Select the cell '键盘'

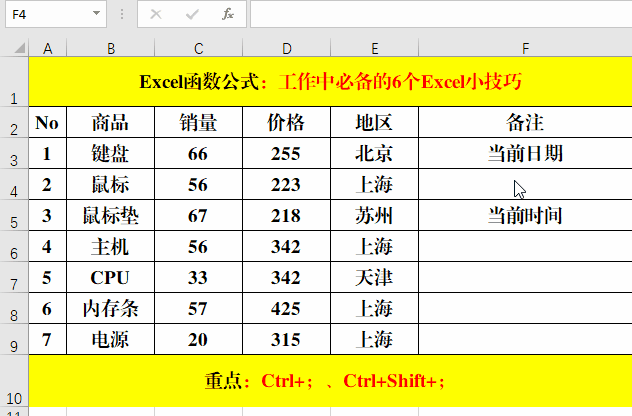point(110,153)
